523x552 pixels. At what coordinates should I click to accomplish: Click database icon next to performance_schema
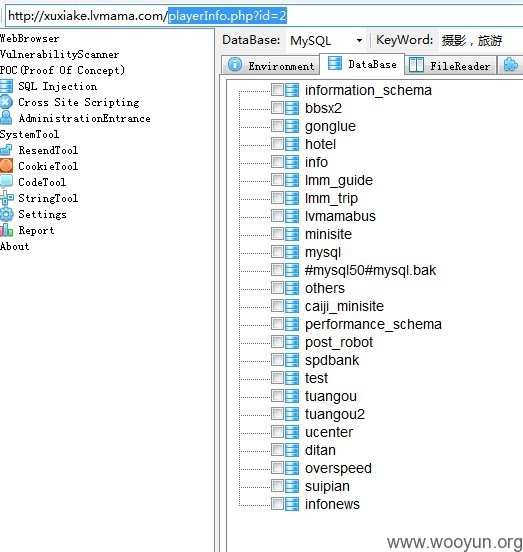click(x=292, y=324)
